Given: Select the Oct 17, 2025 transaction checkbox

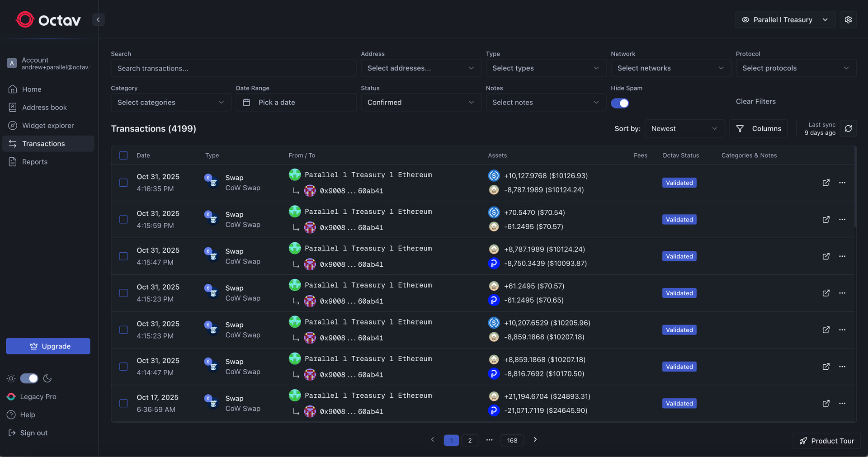Looking at the screenshot, I should 123,404.
